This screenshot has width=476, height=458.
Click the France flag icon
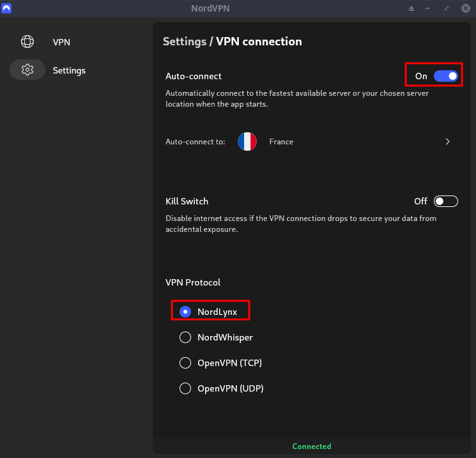coord(247,142)
